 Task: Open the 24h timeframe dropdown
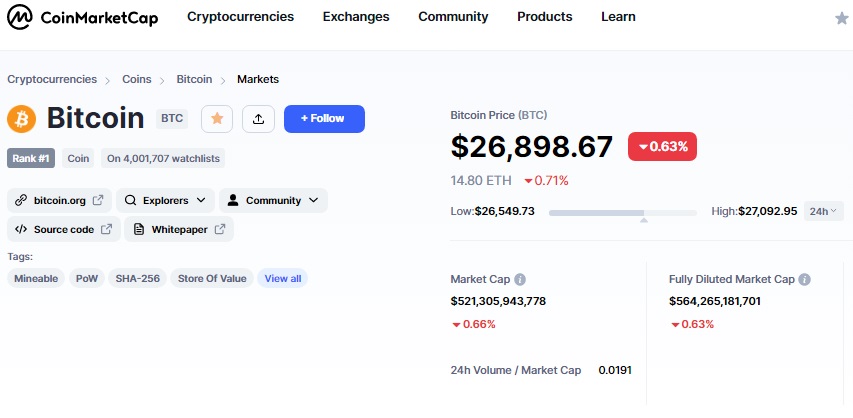click(x=824, y=211)
